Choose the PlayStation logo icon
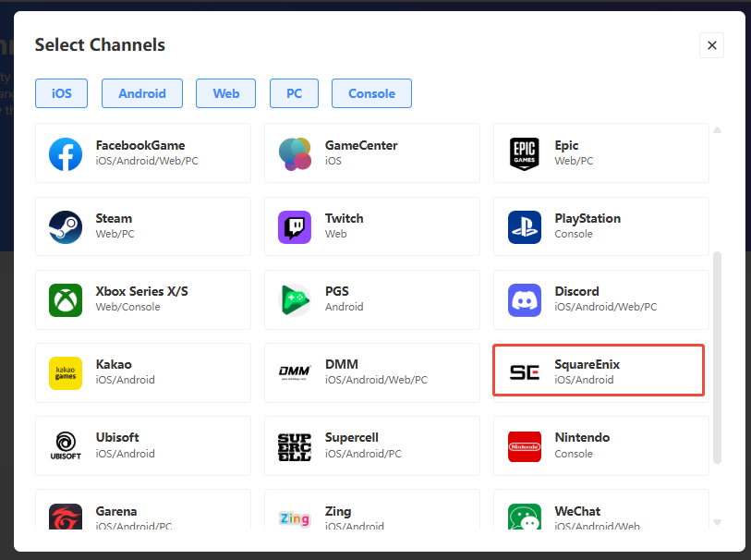This screenshot has width=751, height=560. [x=525, y=227]
